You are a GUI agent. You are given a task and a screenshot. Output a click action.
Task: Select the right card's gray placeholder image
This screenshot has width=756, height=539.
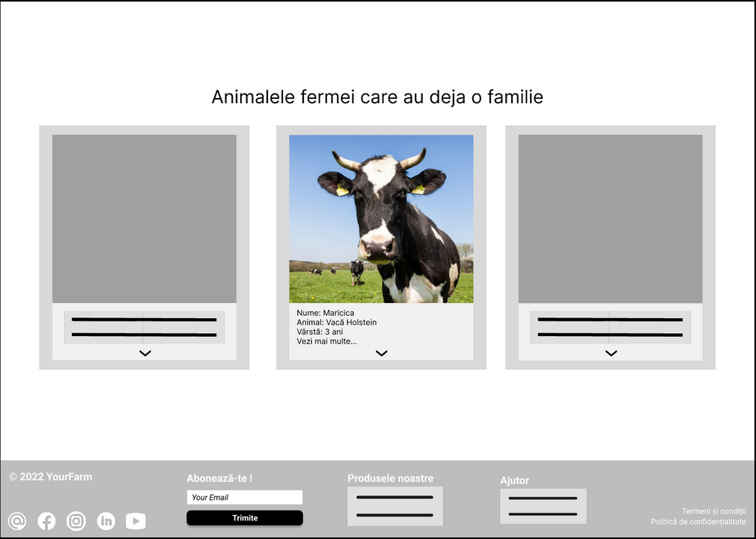tap(610, 219)
